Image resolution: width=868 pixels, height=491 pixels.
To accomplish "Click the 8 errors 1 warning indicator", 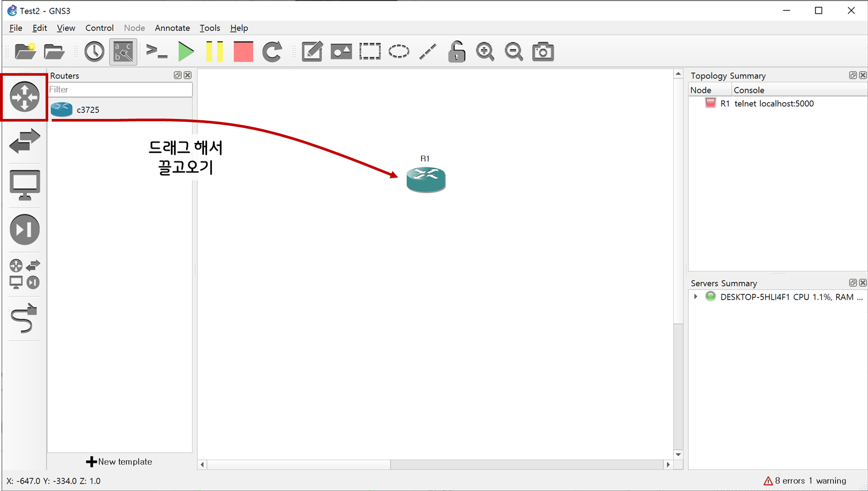I will pos(805,481).
